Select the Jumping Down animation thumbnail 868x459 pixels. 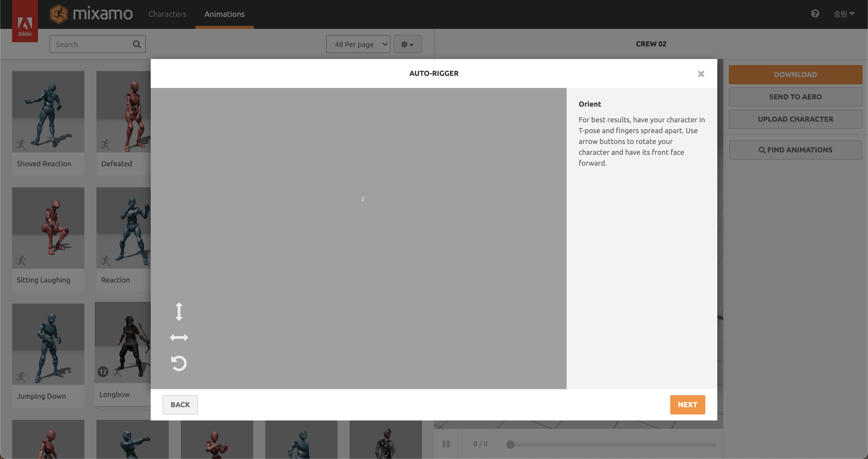point(48,344)
